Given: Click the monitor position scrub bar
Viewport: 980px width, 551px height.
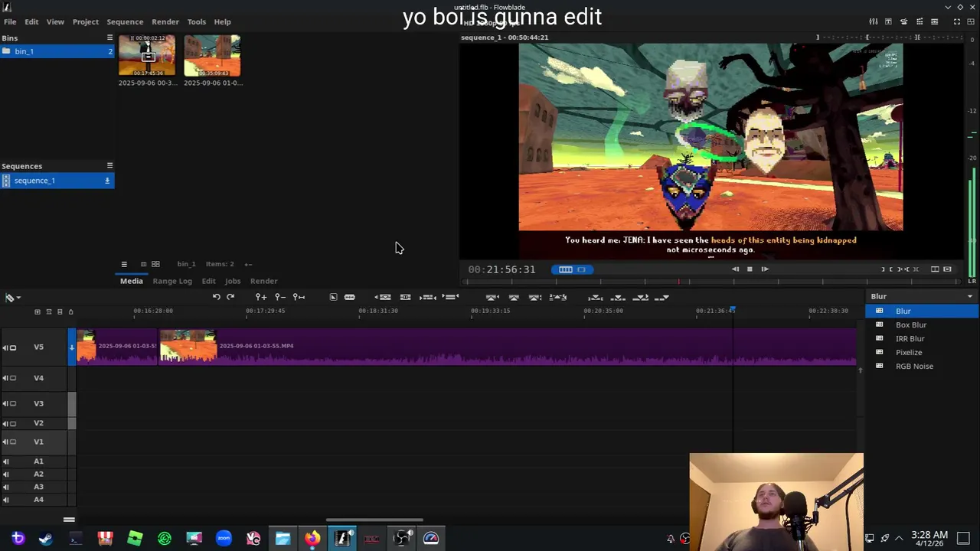Looking at the screenshot, I should coord(712,282).
